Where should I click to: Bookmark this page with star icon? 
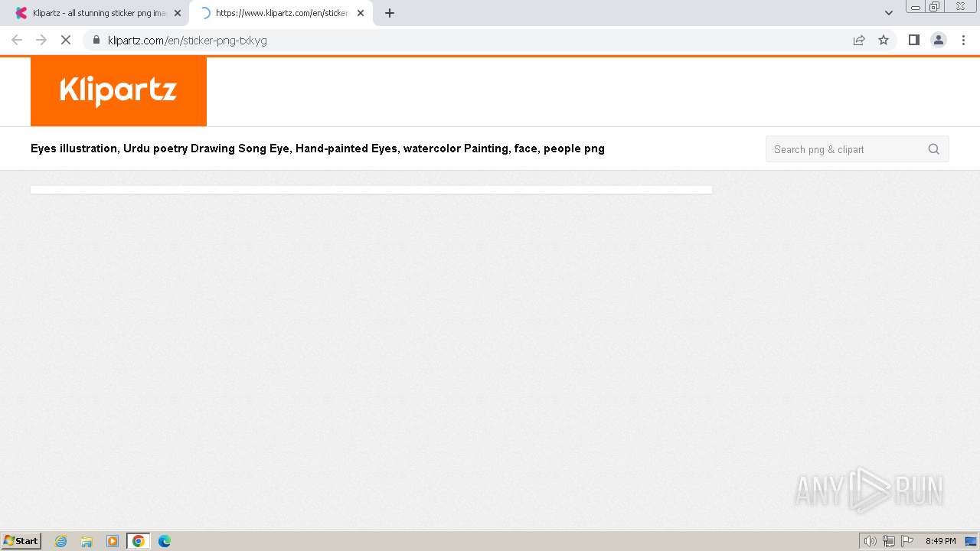tap(884, 40)
